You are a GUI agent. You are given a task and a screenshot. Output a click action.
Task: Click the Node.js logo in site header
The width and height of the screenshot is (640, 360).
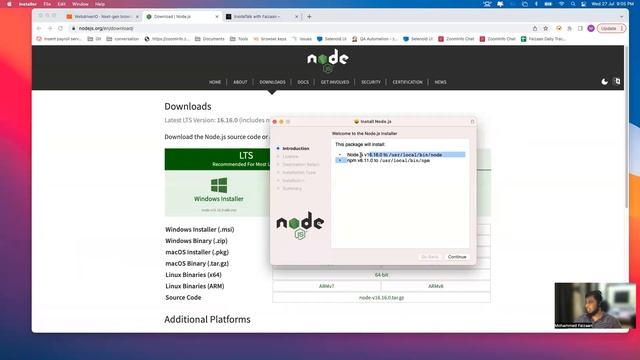point(328,60)
